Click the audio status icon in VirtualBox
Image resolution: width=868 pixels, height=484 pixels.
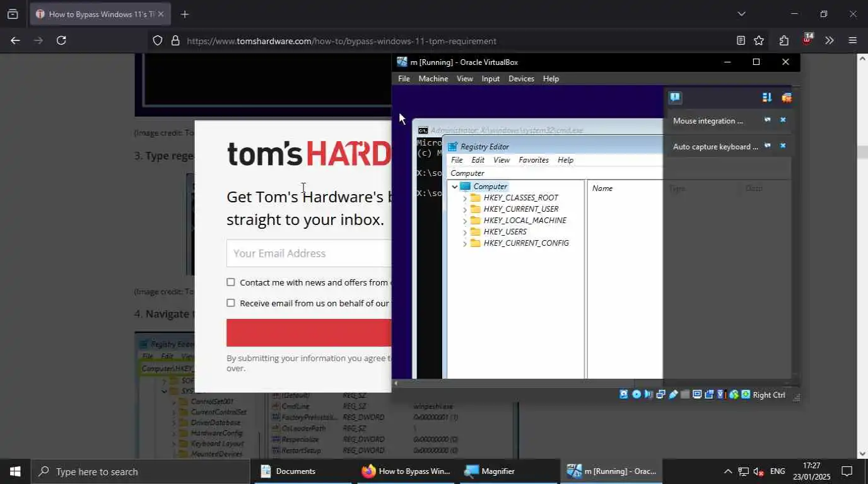(x=648, y=395)
